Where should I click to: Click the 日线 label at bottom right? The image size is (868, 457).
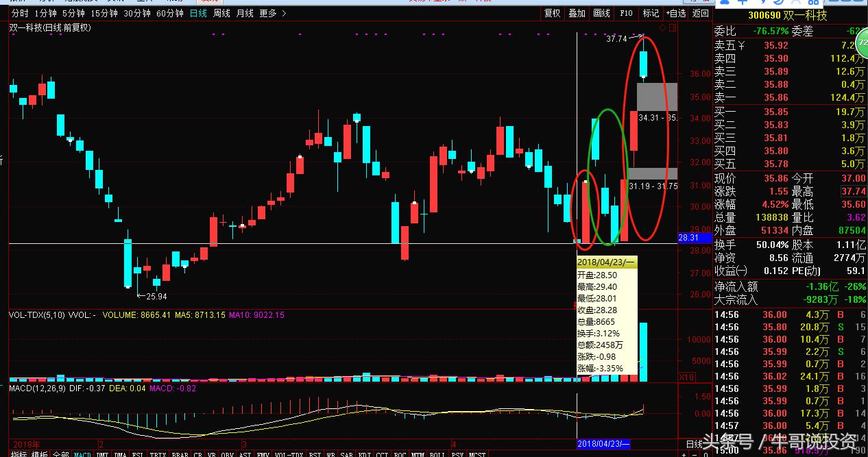tap(695, 445)
